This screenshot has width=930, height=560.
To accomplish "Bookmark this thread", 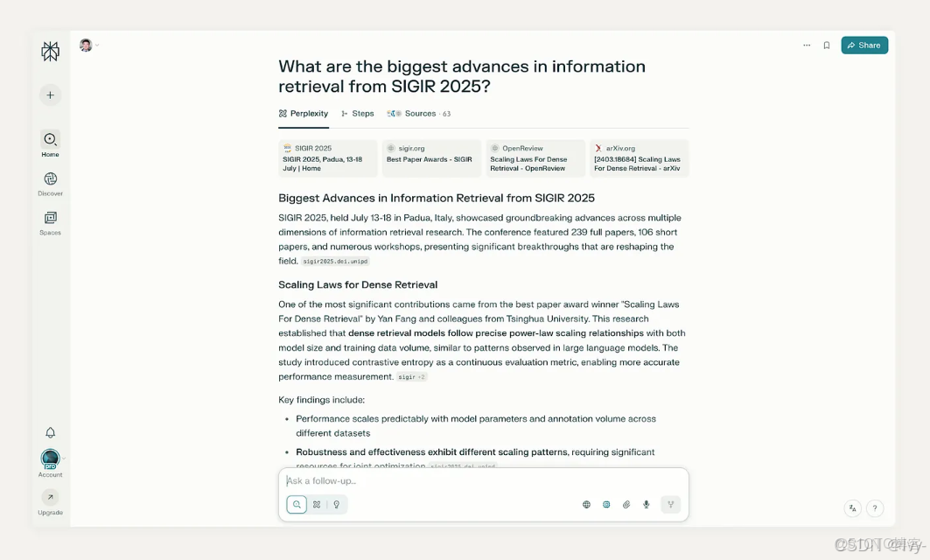I will tap(826, 45).
